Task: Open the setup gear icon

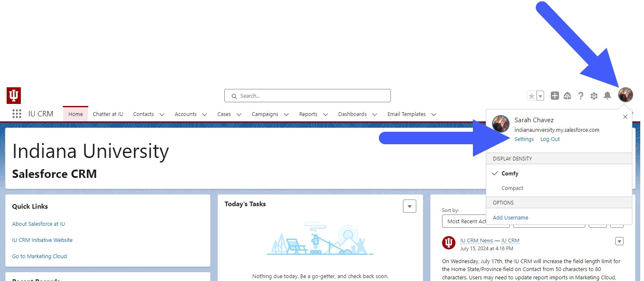Action: coord(594,96)
